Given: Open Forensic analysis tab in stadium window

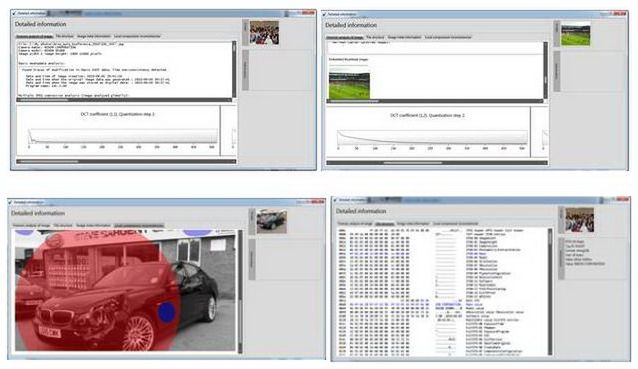Looking at the screenshot, I should [x=344, y=37].
